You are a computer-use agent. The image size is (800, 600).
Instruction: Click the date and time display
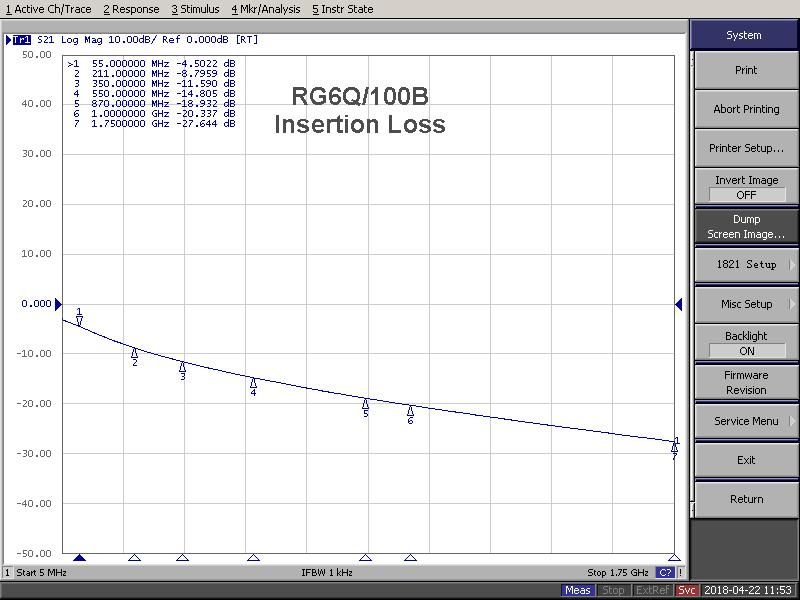748,590
